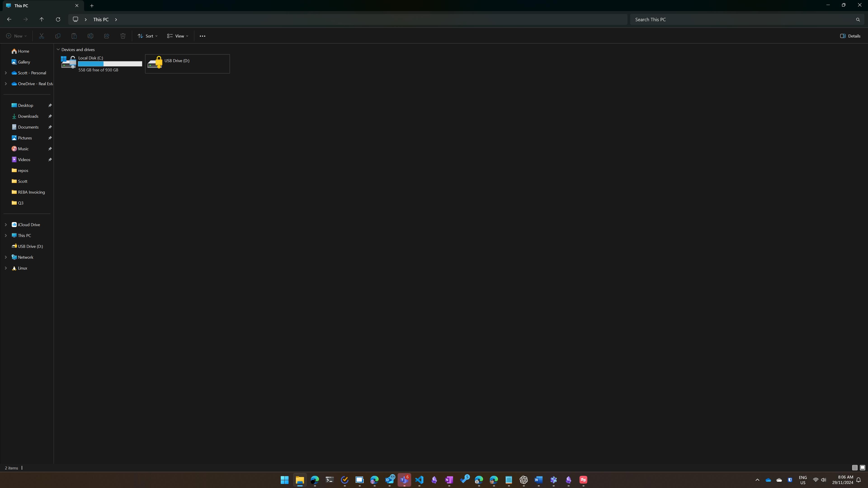Go up one folder level
This screenshot has height=488, width=868.
click(x=41, y=19)
